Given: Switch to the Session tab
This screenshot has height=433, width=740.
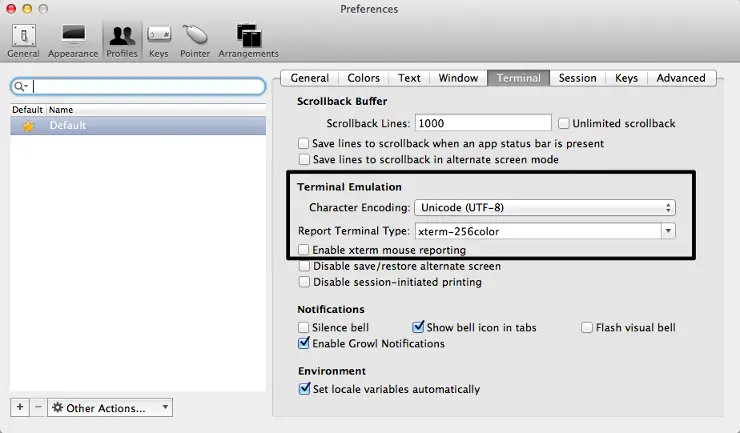Looking at the screenshot, I should point(577,78).
